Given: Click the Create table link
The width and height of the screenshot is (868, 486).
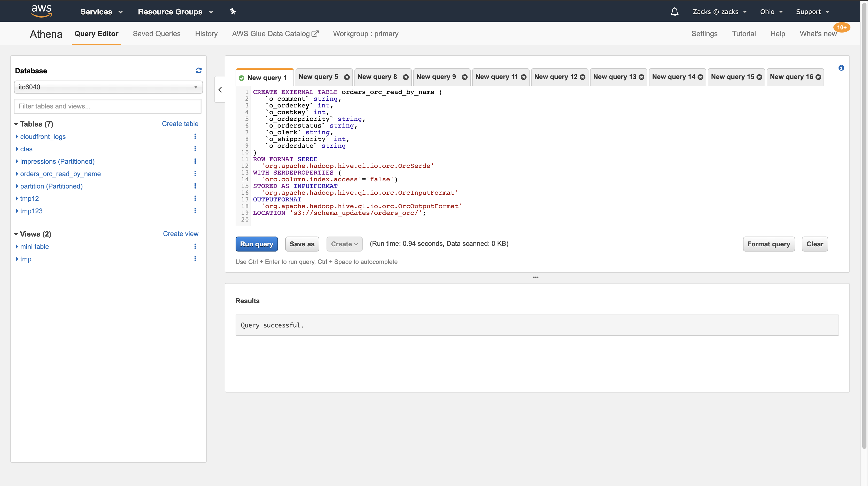Looking at the screenshot, I should [180, 124].
